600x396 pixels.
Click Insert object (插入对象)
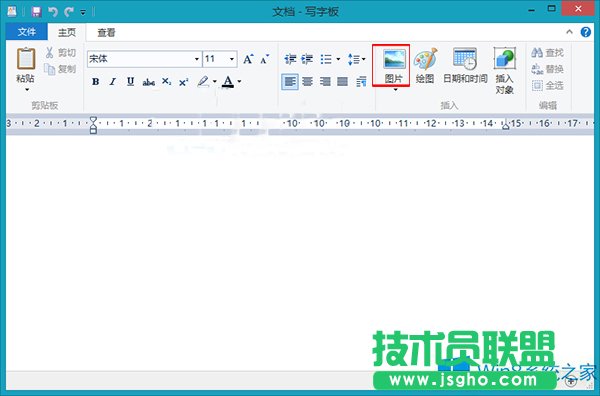click(x=505, y=71)
